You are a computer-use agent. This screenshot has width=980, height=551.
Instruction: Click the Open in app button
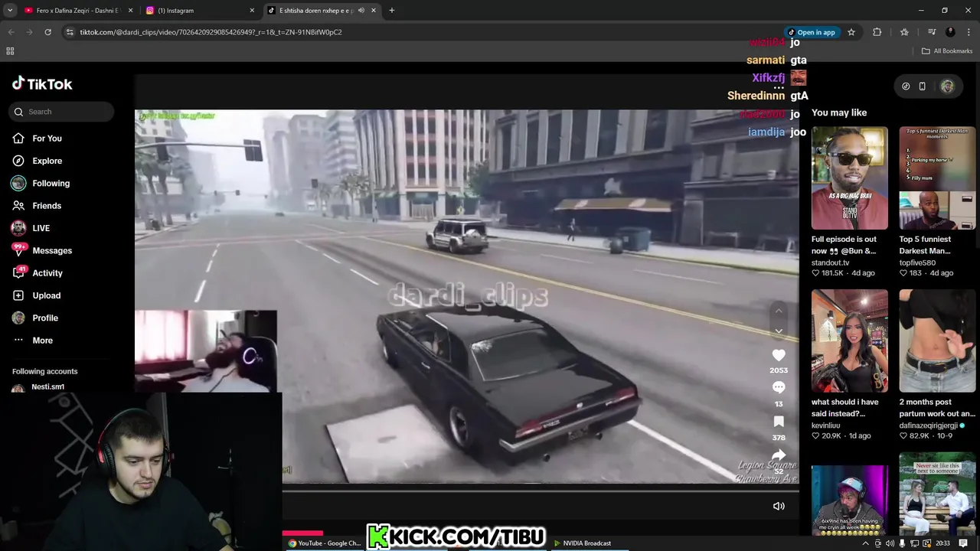[812, 32]
